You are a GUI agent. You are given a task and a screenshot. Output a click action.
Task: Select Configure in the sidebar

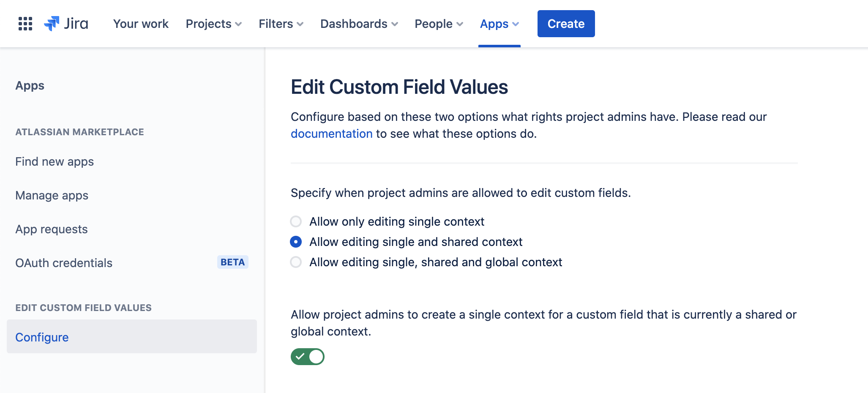click(x=42, y=337)
